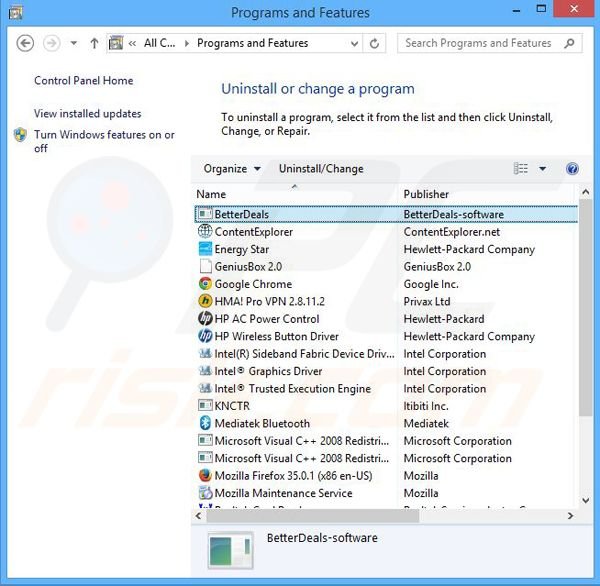This screenshot has height=586, width=600.
Task: Open Turn Windows features on or off
Action: coord(104,141)
